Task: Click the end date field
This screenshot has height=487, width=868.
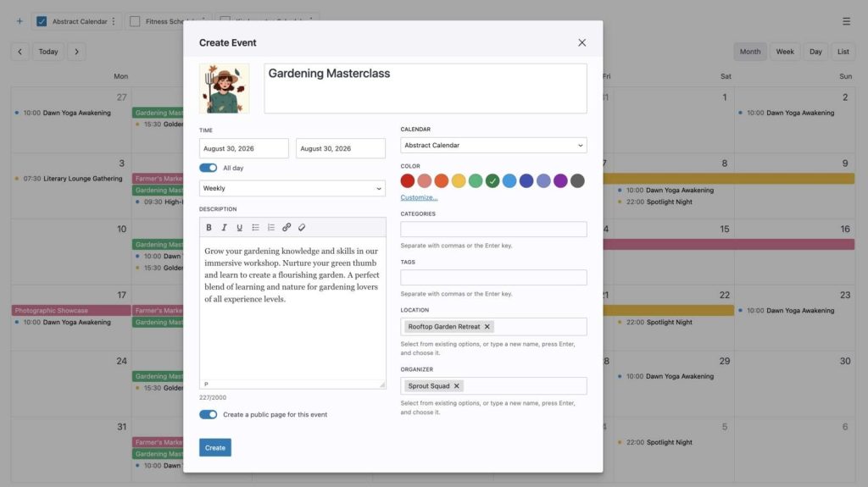Action: (x=341, y=148)
